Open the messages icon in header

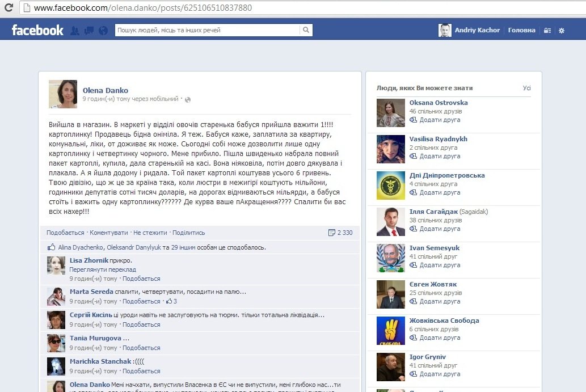(89, 31)
